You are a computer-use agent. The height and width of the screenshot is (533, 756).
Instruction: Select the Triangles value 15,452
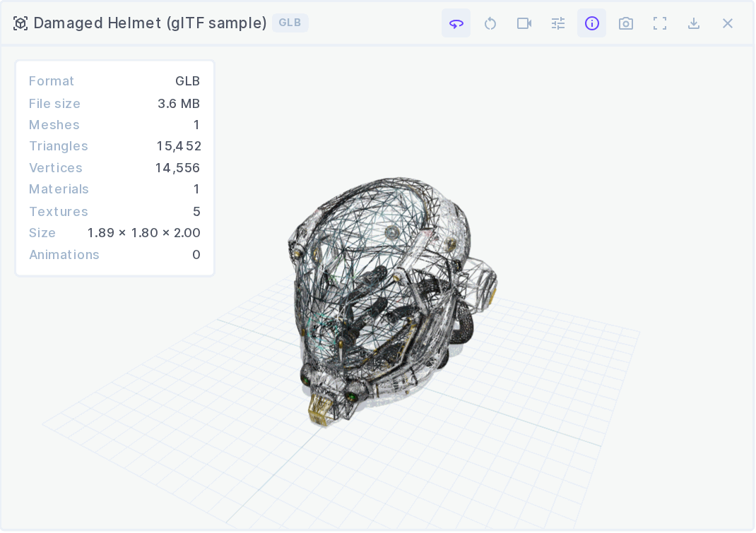click(x=178, y=146)
